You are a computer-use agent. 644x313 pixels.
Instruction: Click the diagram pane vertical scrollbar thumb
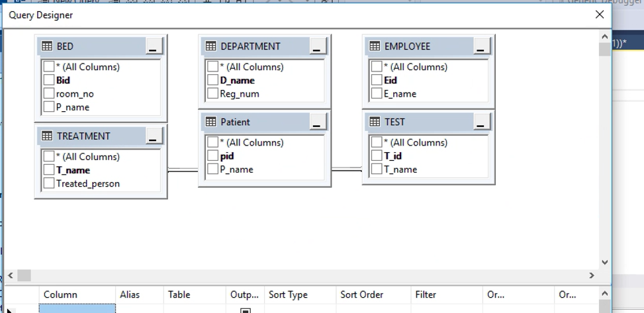[604, 49]
